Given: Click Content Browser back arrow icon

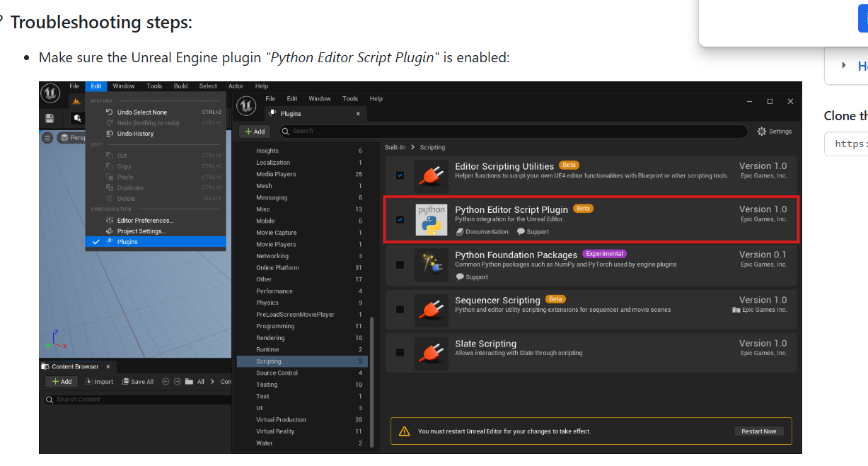Looking at the screenshot, I should [x=166, y=381].
